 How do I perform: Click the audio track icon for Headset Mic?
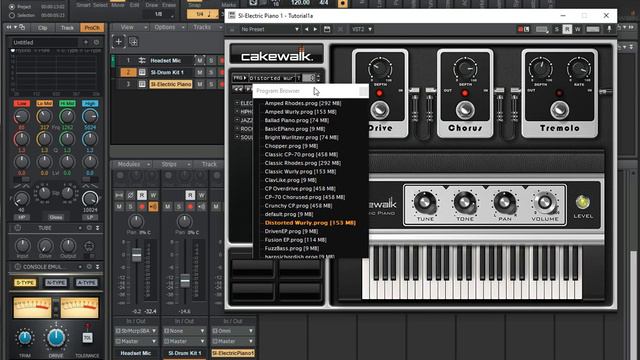142,60
